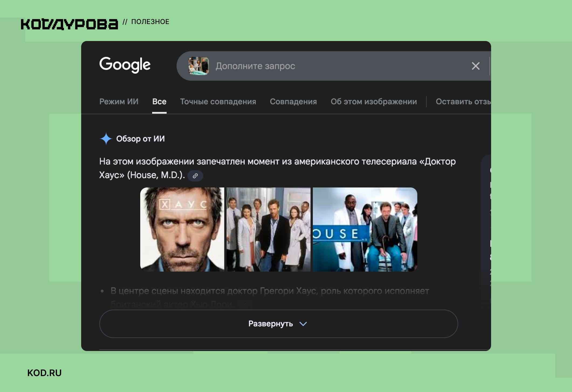Click the 'KOD.RU' text
This screenshot has height=392, width=572.
click(44, 373)
